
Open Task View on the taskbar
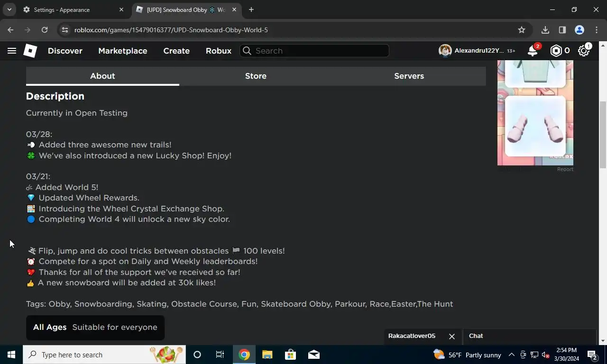coord(220,355)
